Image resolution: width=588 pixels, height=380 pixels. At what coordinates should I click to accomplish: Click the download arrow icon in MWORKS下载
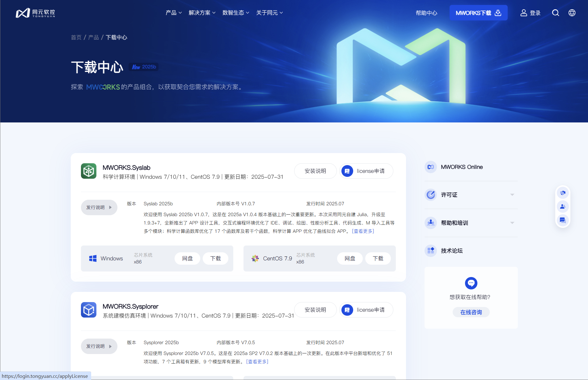coord(498,13)
